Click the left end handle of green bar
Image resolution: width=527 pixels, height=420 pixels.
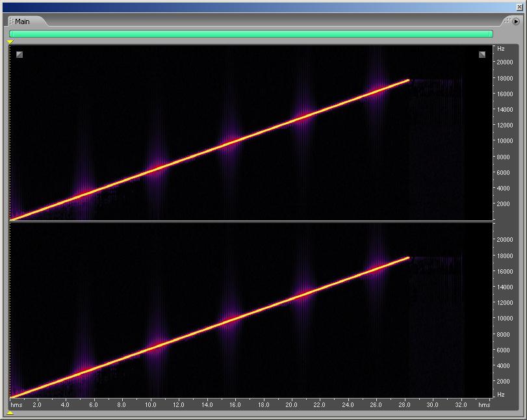coord(11,34)
